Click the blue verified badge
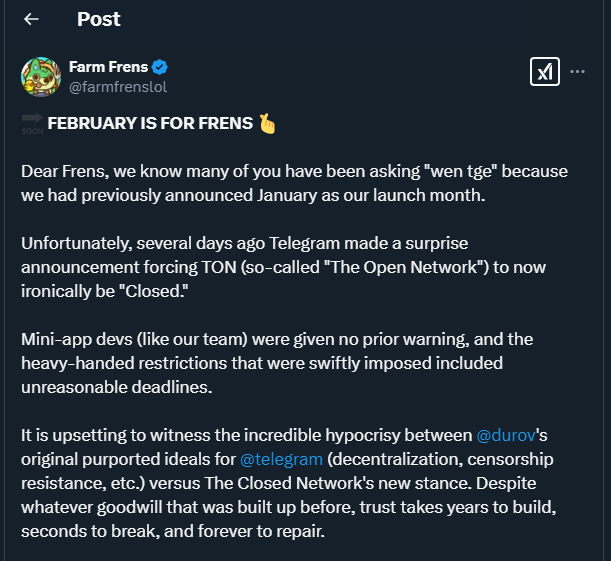611x561 pixels. pyautogui.click(x=160, y=67)
